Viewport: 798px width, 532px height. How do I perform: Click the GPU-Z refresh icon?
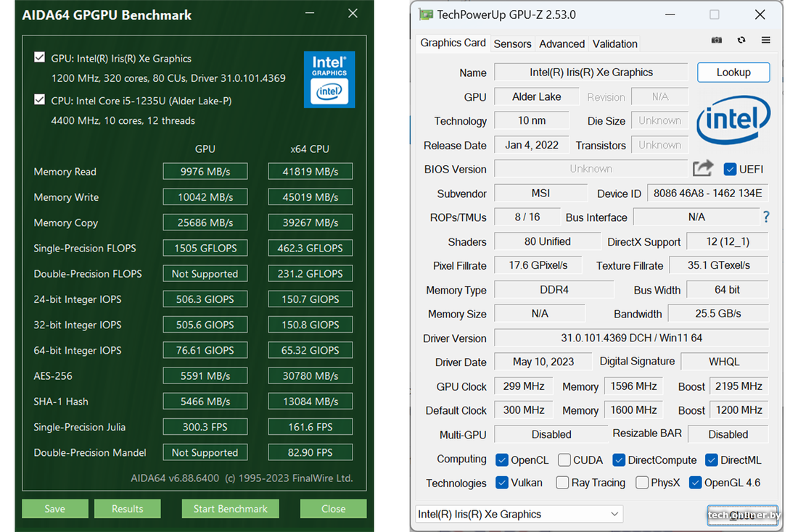click(741, 41)
